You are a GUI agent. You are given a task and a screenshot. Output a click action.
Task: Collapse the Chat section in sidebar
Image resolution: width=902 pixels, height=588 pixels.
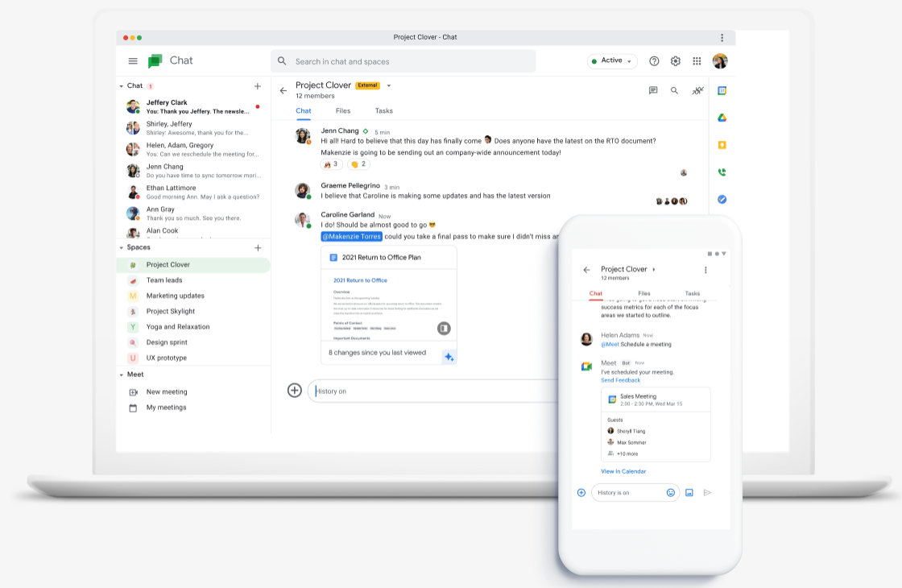click(x=122, y=86)
